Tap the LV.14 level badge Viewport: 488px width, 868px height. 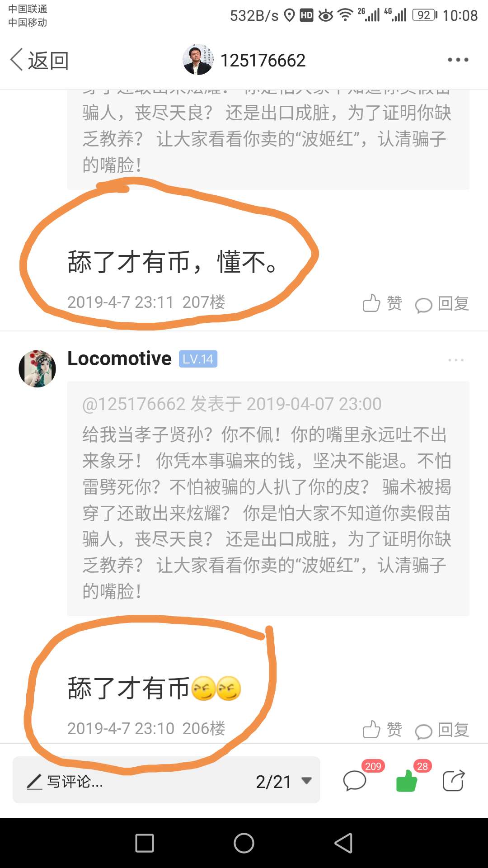pyautogui.click(x=198, y=359)
